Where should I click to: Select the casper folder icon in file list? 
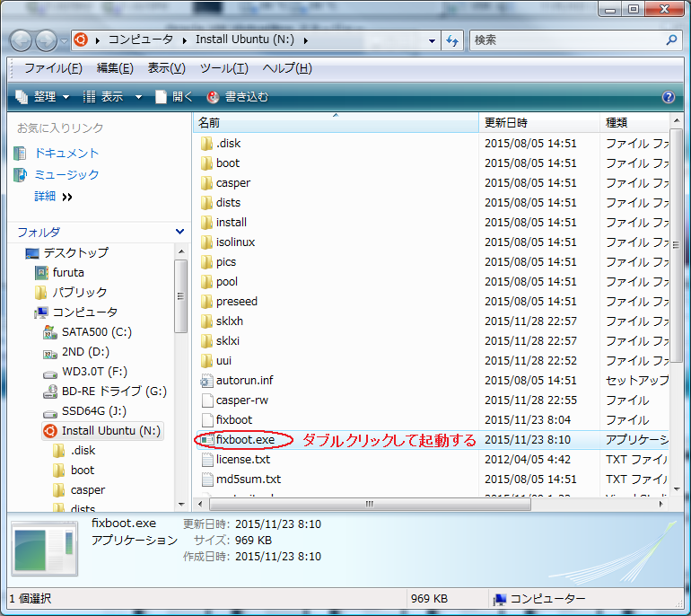206,183
